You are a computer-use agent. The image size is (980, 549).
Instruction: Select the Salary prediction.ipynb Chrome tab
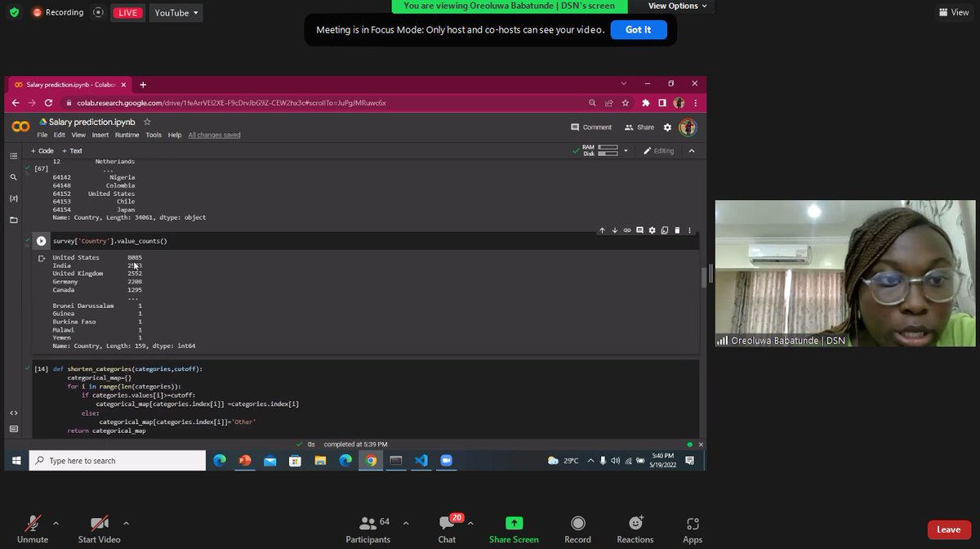(x=70, y=84)
